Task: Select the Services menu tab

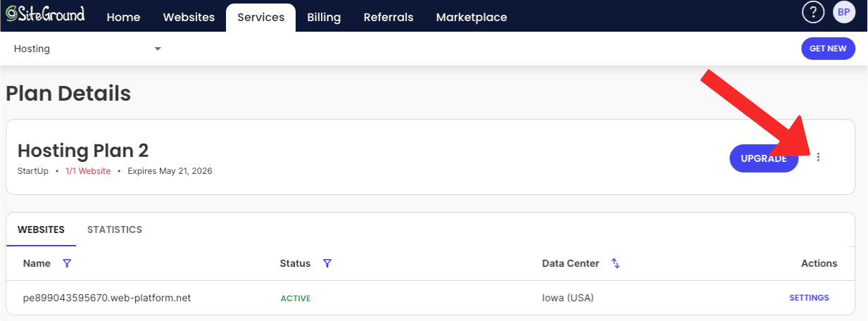Action: point(260,18)
